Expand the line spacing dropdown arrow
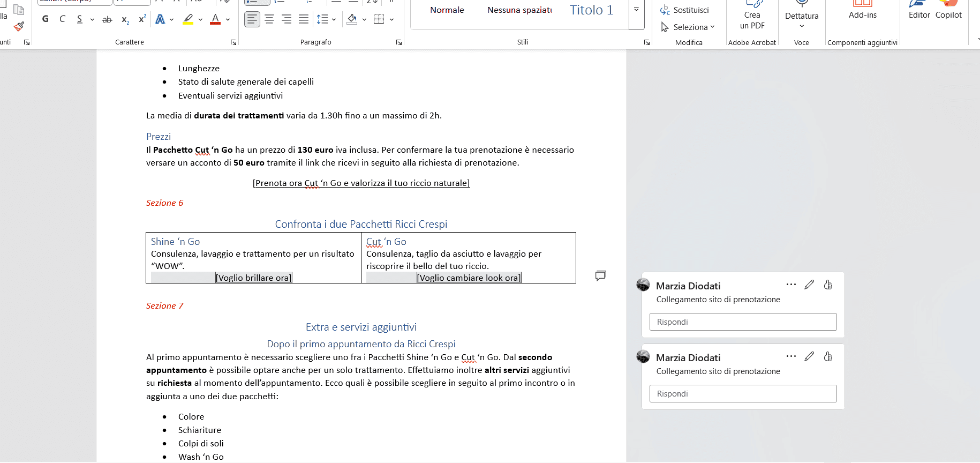This screenshot has width=980, height=463. point(334,19)
